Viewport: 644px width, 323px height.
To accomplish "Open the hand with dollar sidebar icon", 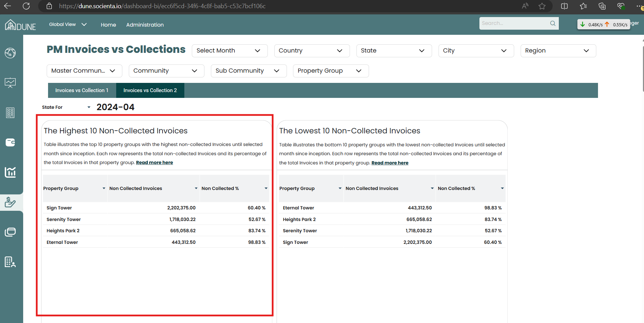I will click(10, 202).
